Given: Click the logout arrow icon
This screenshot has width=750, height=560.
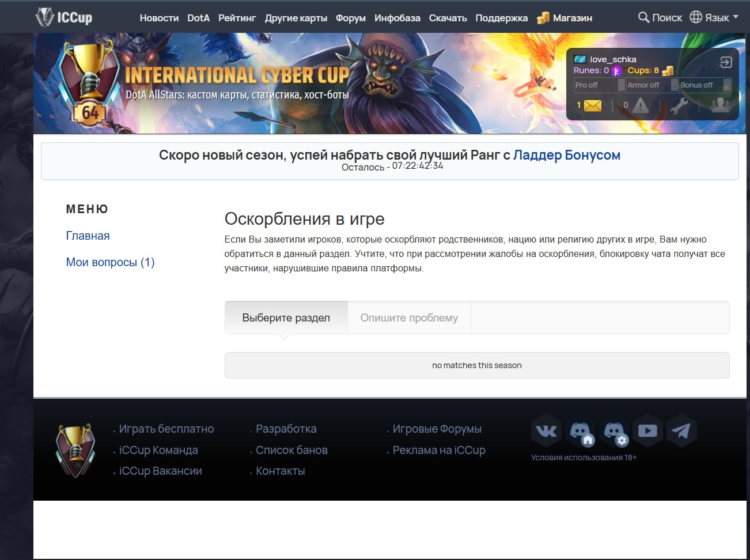Looking at the screenshot, I should tap(726, 62).
